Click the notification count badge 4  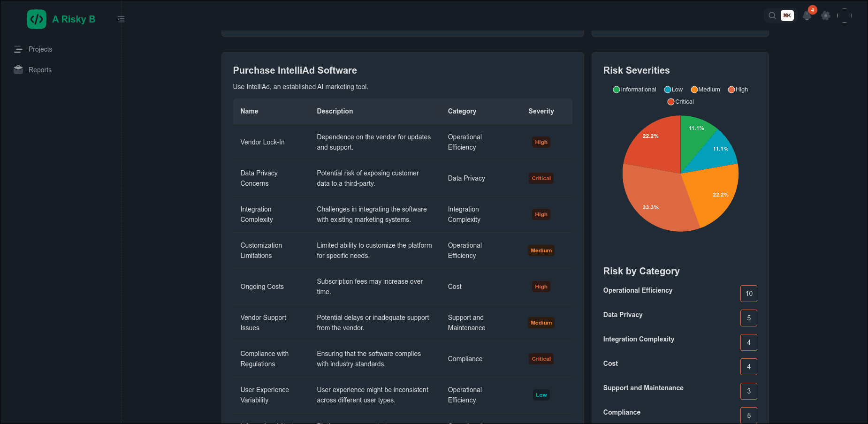[x=813, y=10]
